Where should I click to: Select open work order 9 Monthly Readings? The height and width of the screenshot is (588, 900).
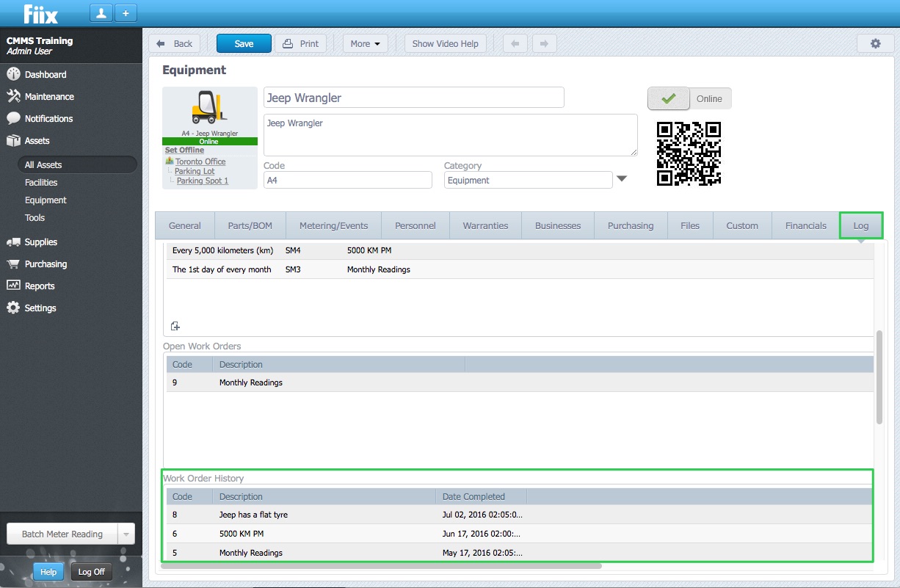(x=520, y=382)
